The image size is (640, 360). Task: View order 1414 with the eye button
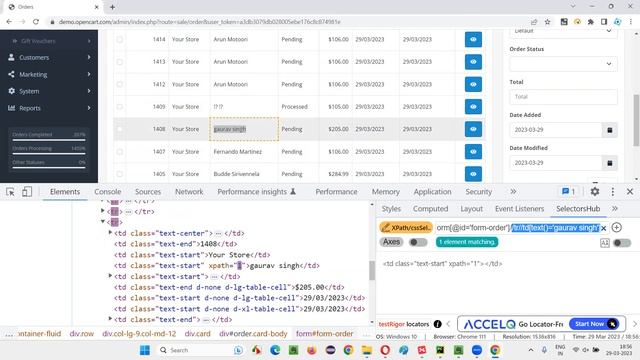[x=473, y=40]
